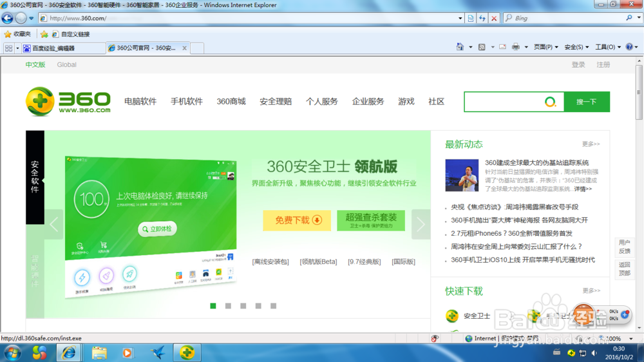Click the Home page icon
Viewport: 644px width, 362px height.
(x=460, y=47)
